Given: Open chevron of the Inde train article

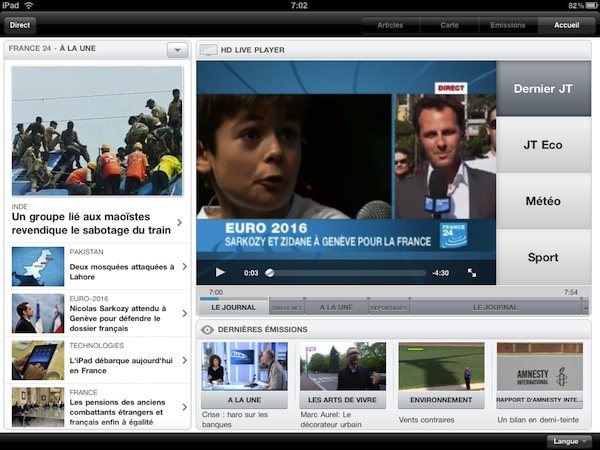Looking at the screenshot, I should click(180, 222).
